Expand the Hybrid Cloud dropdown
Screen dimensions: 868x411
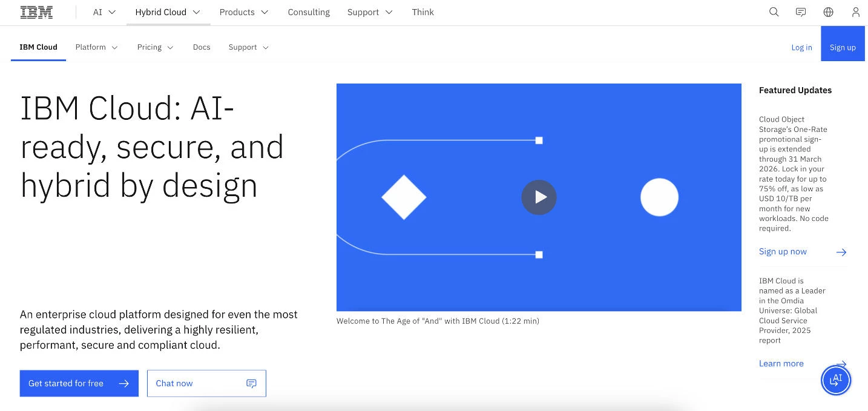[x=168, y=12]
